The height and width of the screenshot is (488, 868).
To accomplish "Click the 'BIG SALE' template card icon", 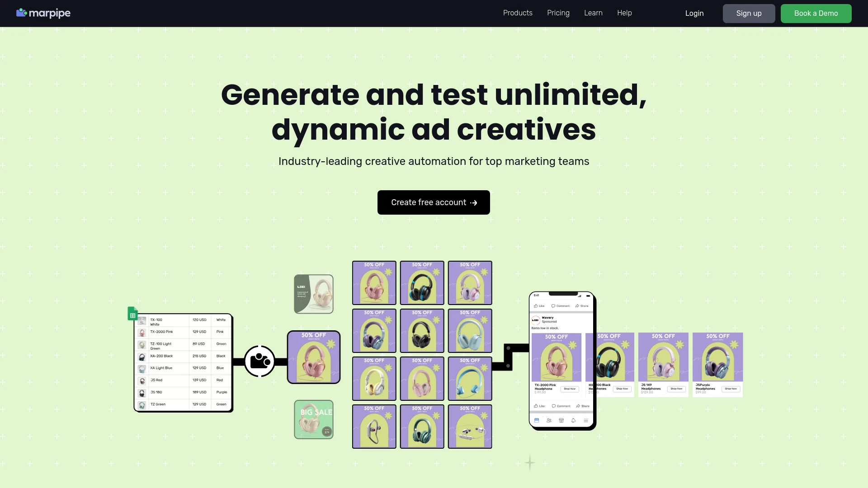I will (x=314, y=419).
